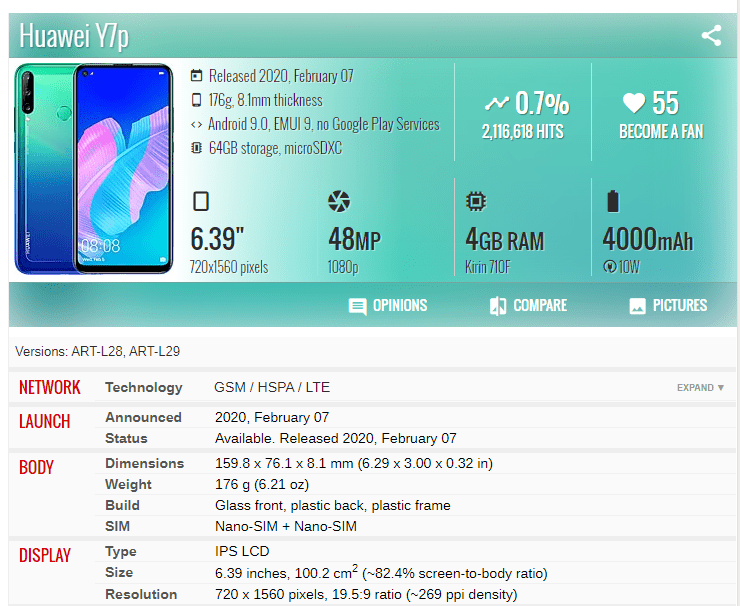
Task: Click the display size screen icon
Action: click(x=201, y=201)
